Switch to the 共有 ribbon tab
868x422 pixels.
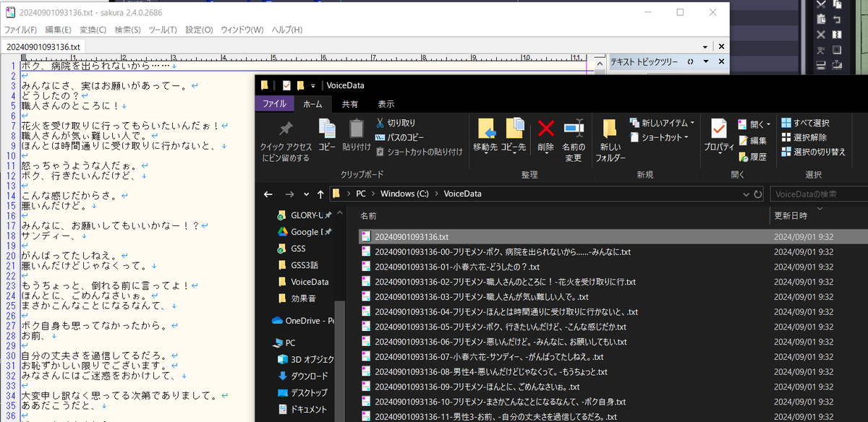350,103
